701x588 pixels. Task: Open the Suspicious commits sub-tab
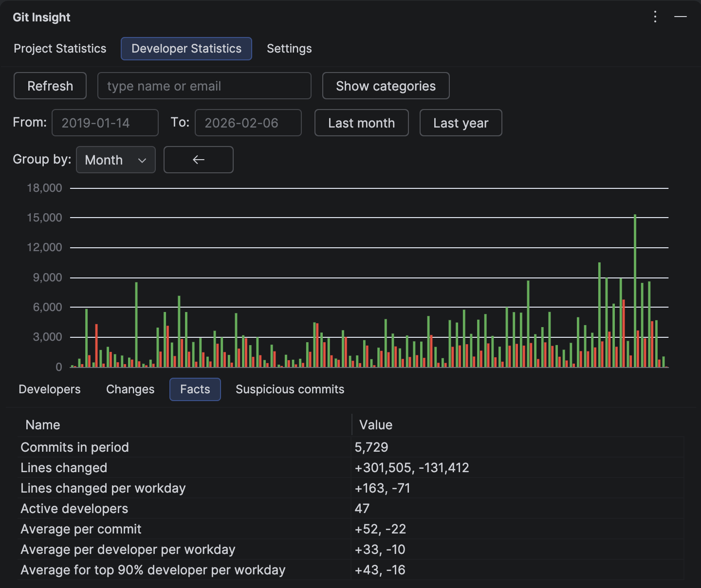[290, 389]
